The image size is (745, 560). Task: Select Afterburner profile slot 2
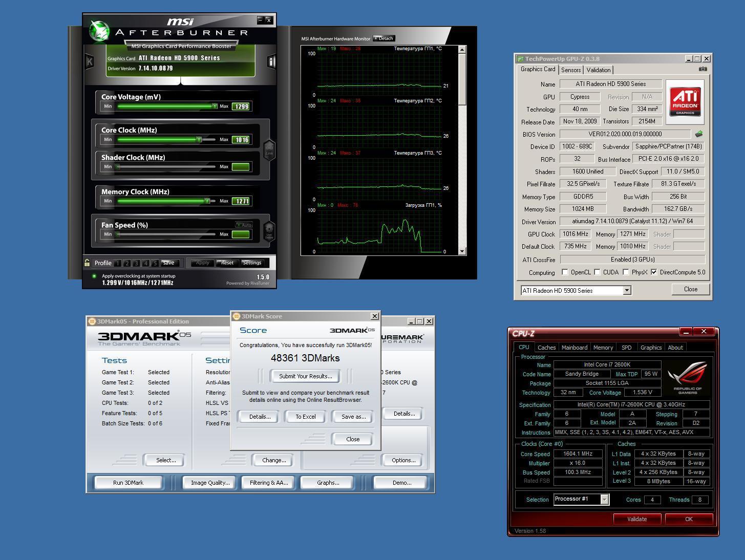point(127,263)
